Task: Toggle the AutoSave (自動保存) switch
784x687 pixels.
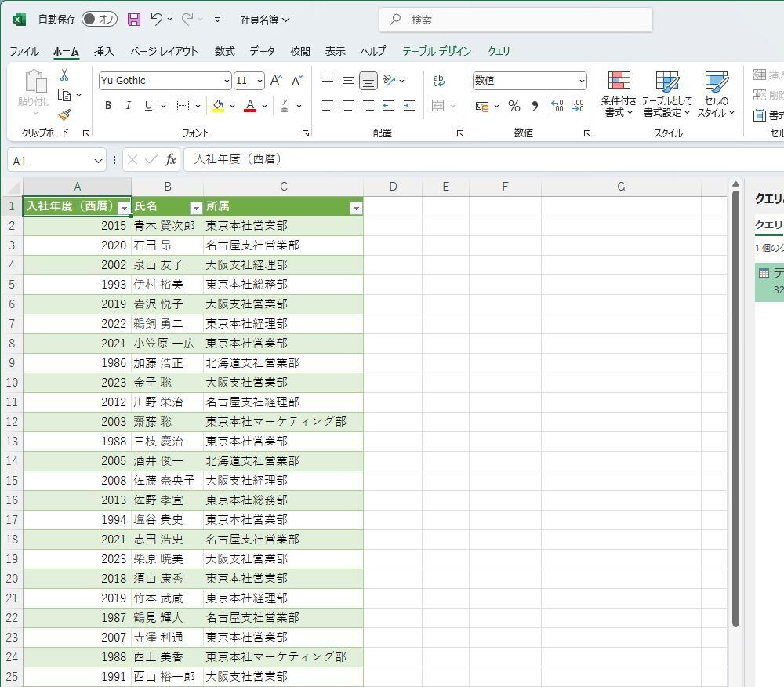Action: click(99, 20)
